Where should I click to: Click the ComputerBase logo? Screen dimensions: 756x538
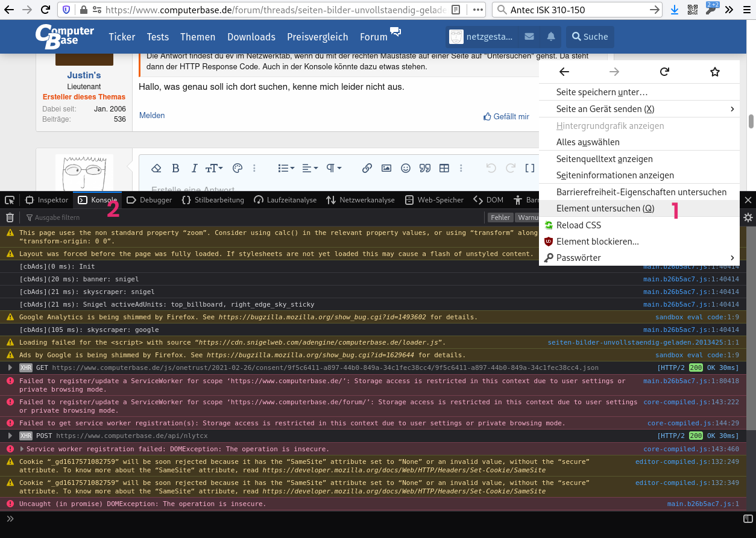[65, 36]
